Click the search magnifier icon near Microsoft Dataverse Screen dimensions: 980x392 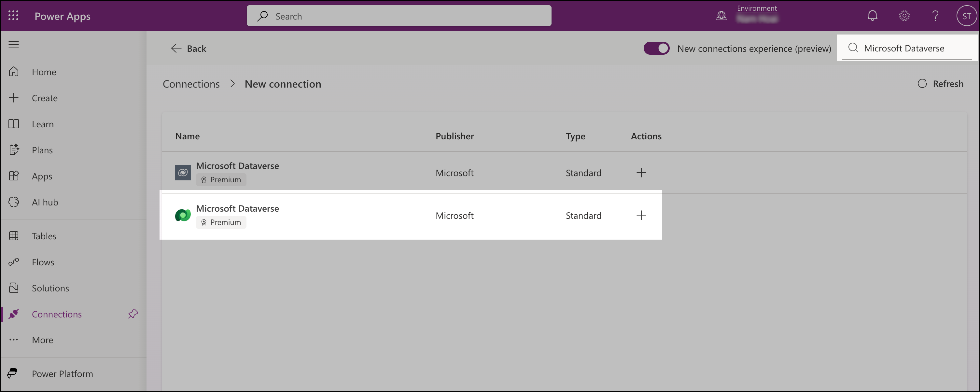(x=853, y=48)
